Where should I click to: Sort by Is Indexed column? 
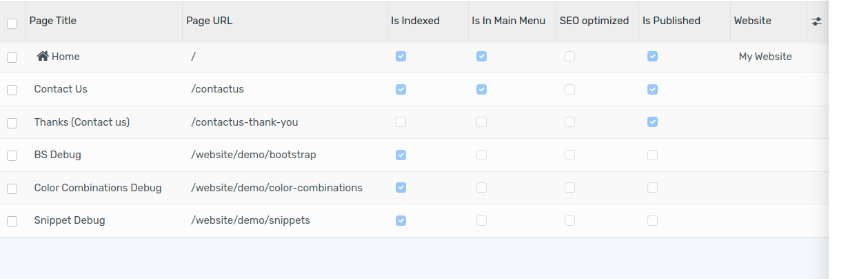point(415,21)
